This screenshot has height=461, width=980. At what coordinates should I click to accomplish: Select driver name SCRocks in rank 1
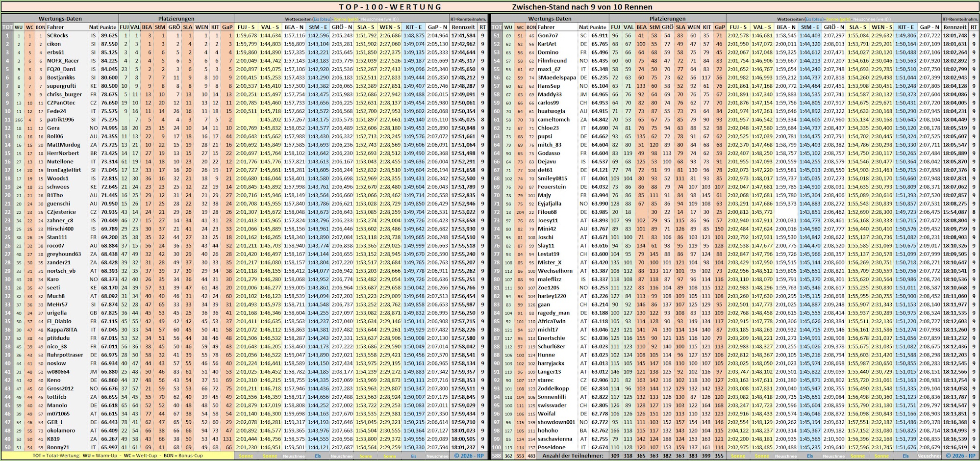(x=57, y=35)
